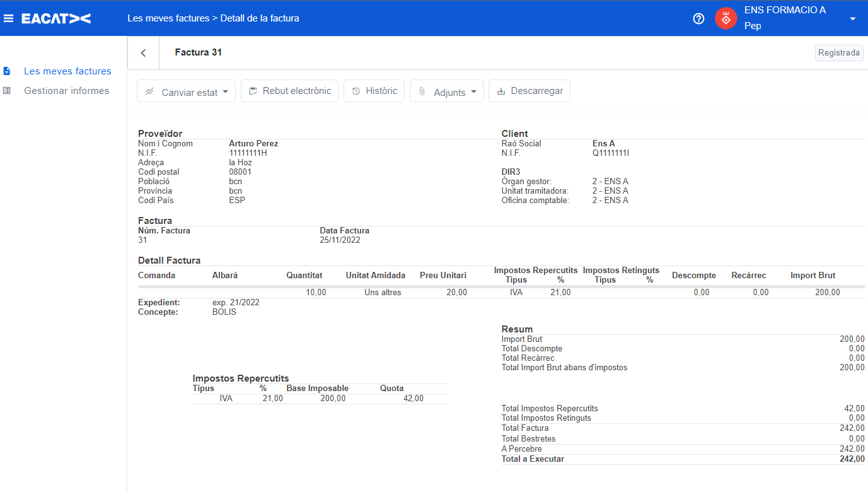Open the hamburger menu icon
Viewport: 868px width, 492px height.
8,18
